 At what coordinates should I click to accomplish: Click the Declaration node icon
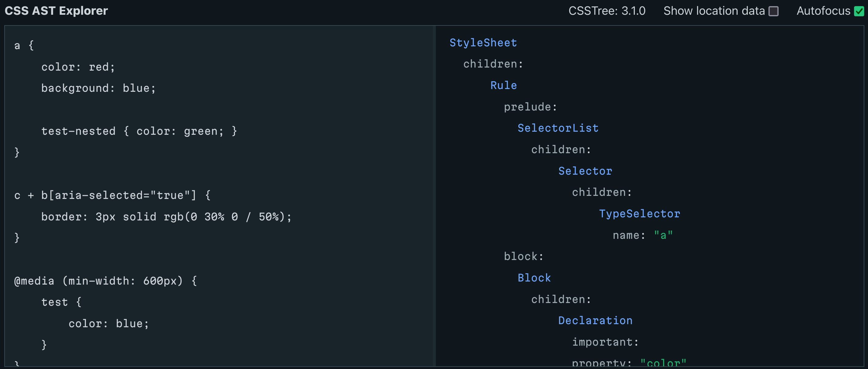(595, 320)
